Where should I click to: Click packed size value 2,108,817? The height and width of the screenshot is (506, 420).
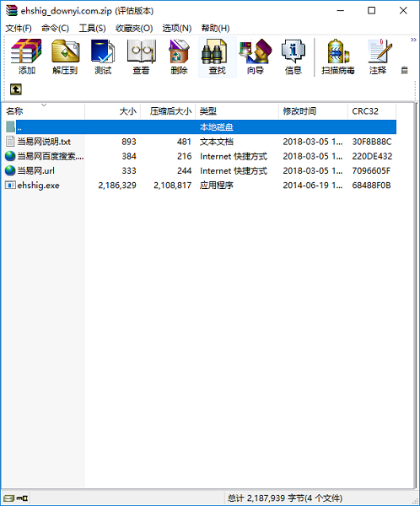172,186
